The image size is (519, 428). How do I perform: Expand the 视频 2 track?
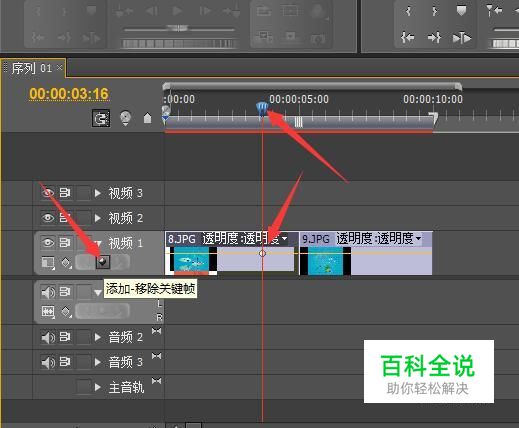[98, 218]
